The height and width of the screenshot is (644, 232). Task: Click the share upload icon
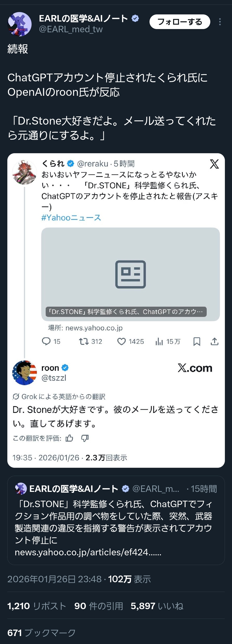(215, 341)
